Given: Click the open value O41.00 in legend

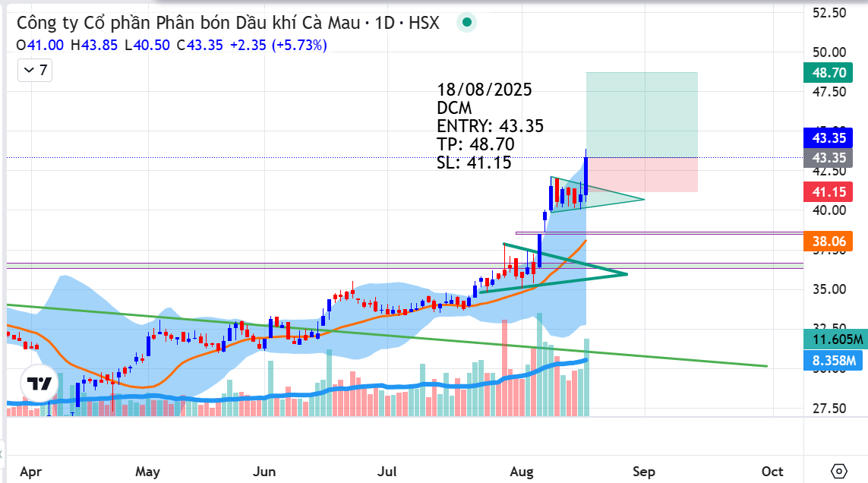Looking at the screenshot, I should click(39, 46).
